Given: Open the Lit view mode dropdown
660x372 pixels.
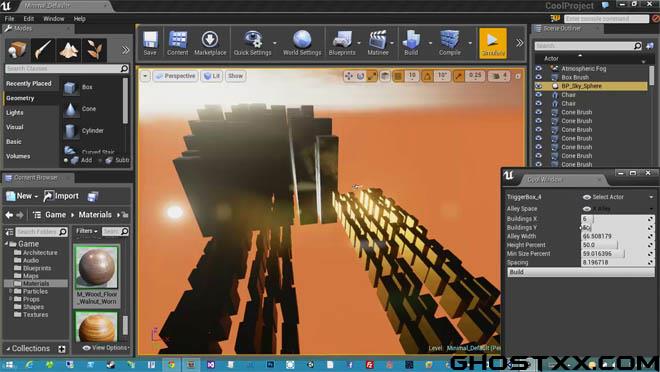Looking at the screenshot, I should (x=212, y=76).
